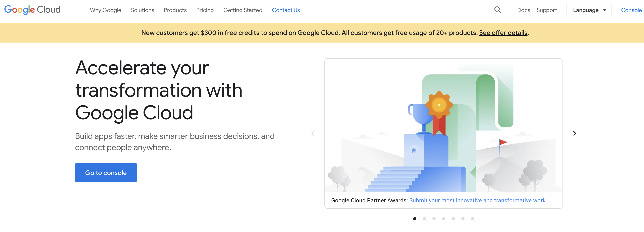Click the next slide arrow

point(574,133)
